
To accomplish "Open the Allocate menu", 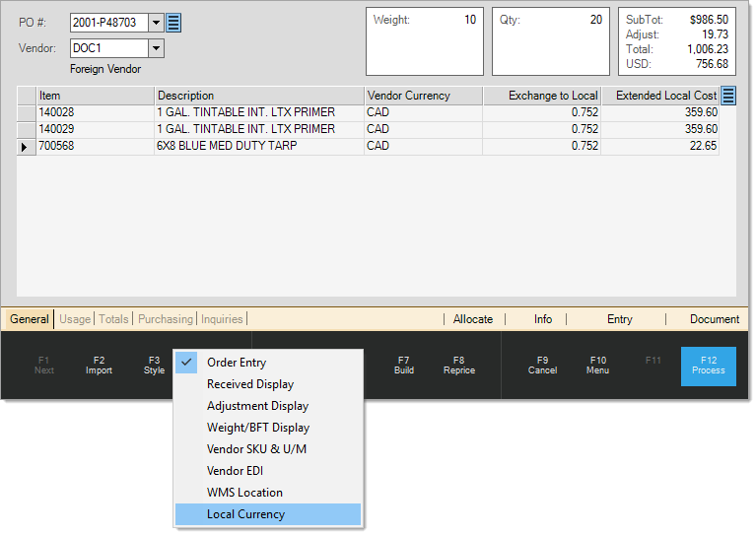I will click(473, 319).
